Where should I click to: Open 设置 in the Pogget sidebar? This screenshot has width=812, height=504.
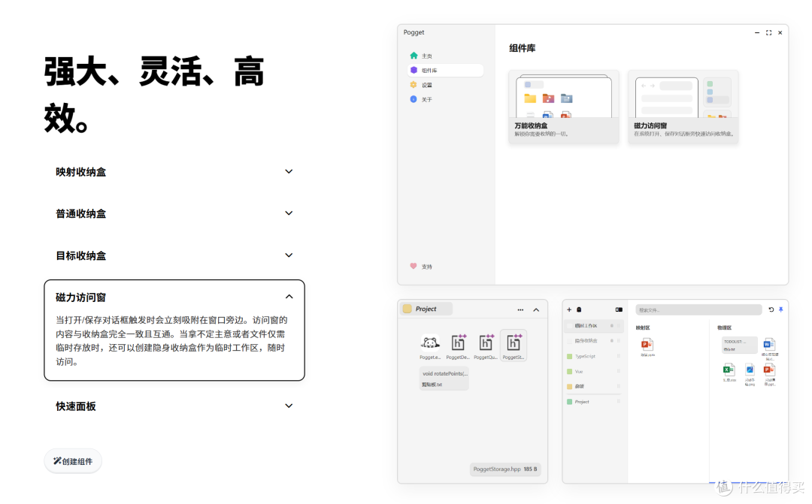(x=445, y=85)
